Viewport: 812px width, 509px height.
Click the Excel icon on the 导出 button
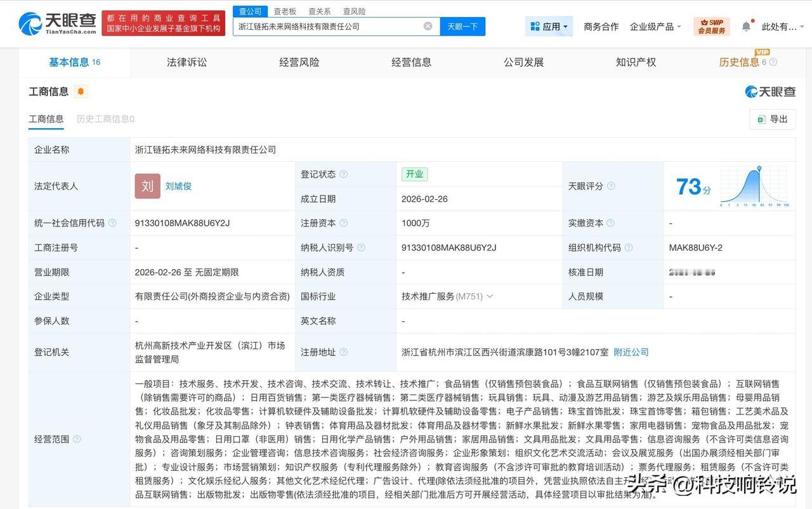[762, 119]
